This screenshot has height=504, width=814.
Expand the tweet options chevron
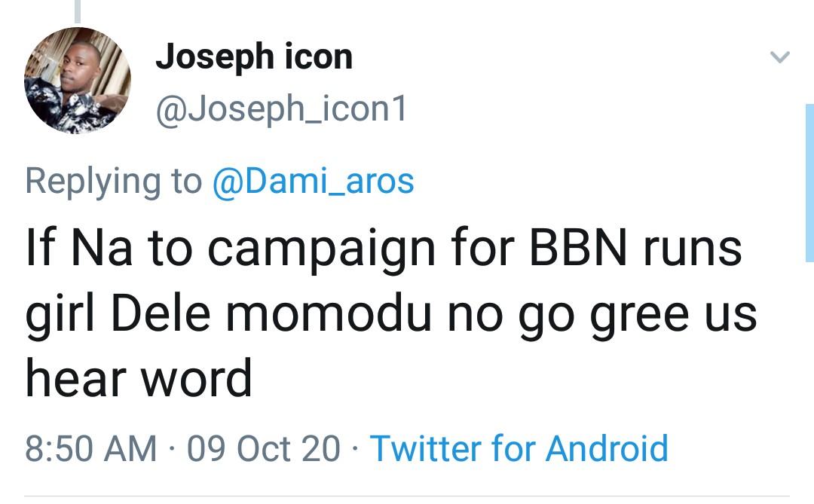point(780,57)
